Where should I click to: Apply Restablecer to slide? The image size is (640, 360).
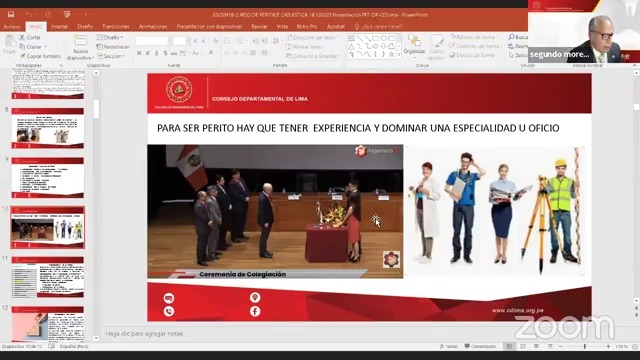pyautogui.click(x=113, y=47)
